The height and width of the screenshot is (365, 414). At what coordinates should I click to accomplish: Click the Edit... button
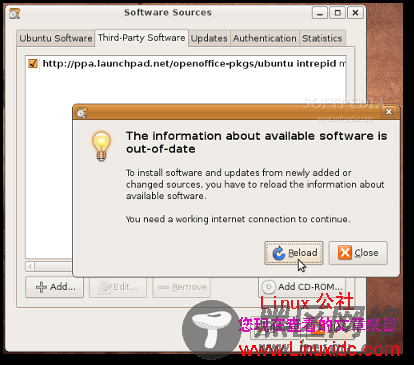pos(118,287)
